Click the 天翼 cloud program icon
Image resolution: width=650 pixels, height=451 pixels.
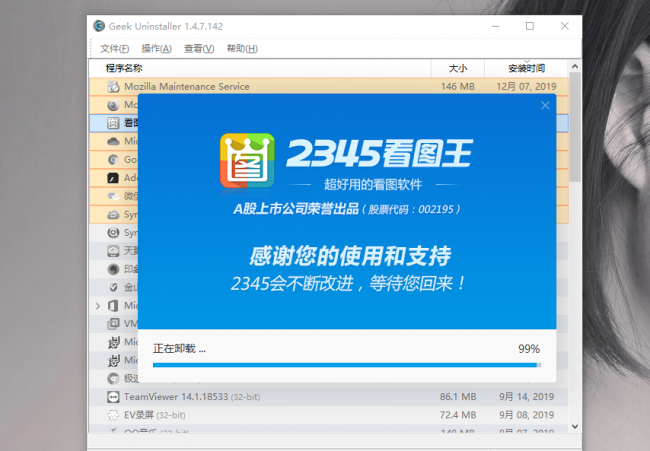113,251
